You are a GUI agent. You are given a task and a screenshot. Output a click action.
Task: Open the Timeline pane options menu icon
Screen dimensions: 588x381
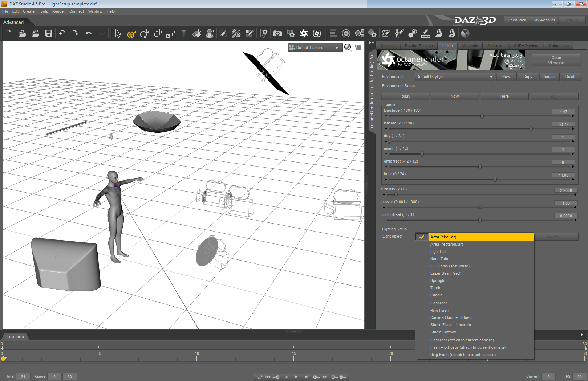(583, 336)
